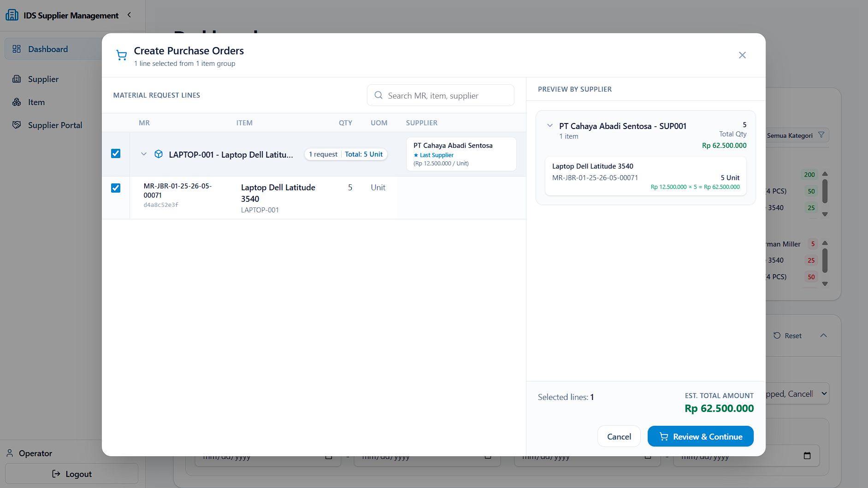Collapse the background filter panel chevron
Viewport: 868px width, 488px height.
[x=824, y=335]
